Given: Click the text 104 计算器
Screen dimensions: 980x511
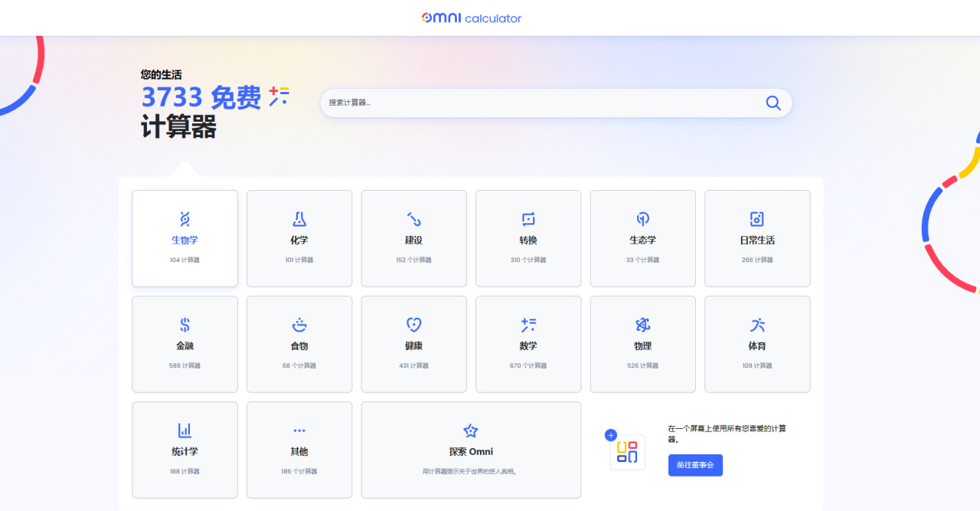Looking at the screenshot, I should [x=185, y=260].
